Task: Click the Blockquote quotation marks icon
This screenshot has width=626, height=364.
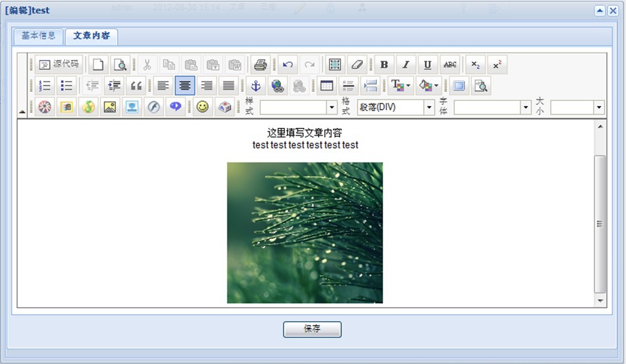Action: click(136, 86)
